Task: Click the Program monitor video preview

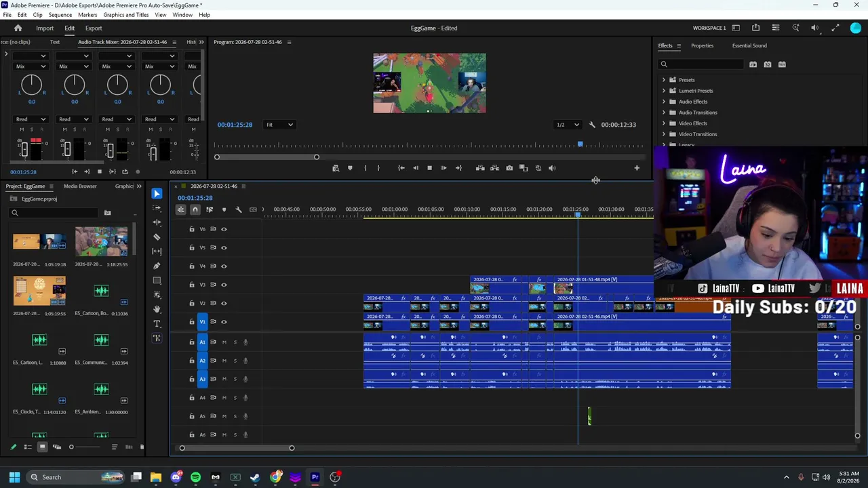Action: click(429, 83)
